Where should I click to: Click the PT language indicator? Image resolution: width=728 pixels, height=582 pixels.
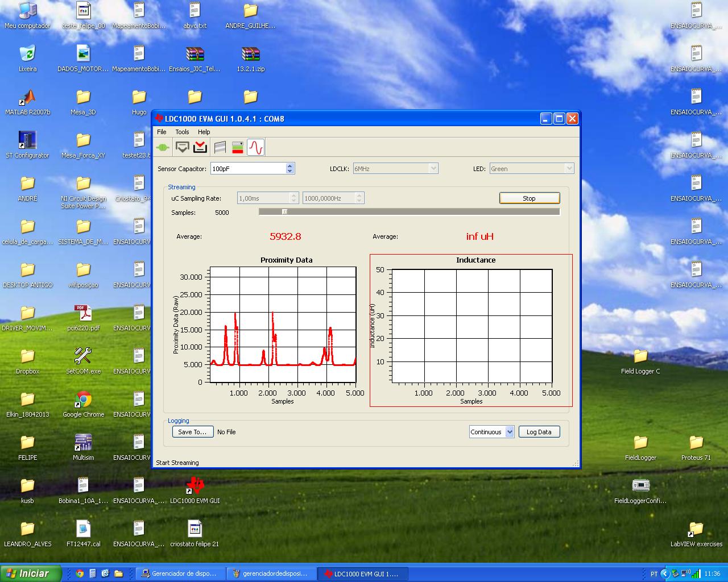point(654,574)
